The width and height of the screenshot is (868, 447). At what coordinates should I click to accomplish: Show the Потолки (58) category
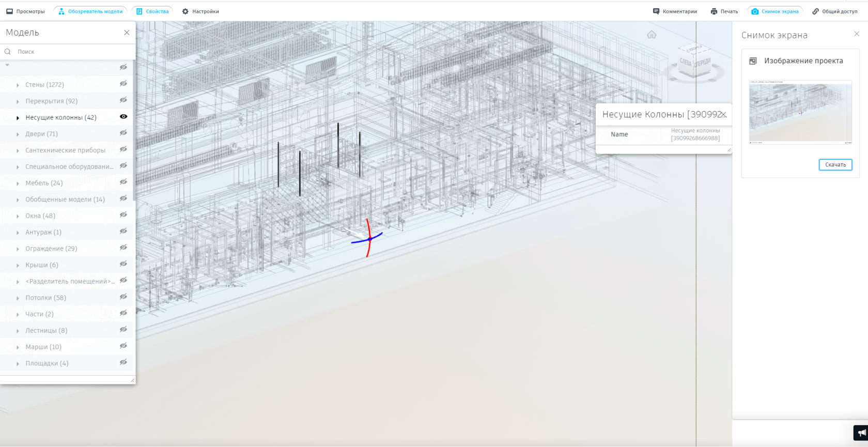pos(123,297)
